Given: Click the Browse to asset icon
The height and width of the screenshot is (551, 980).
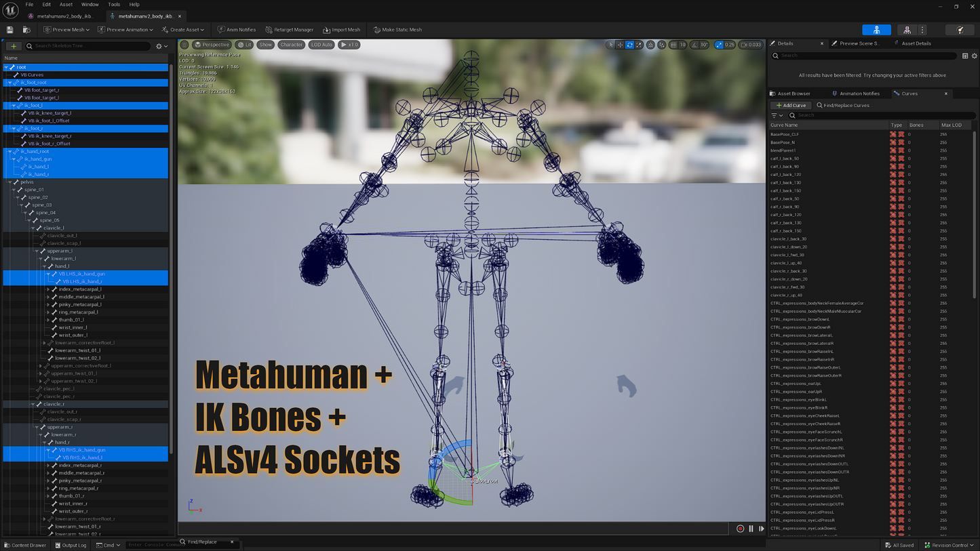Looking at the screenshot, I should [26, 30].
